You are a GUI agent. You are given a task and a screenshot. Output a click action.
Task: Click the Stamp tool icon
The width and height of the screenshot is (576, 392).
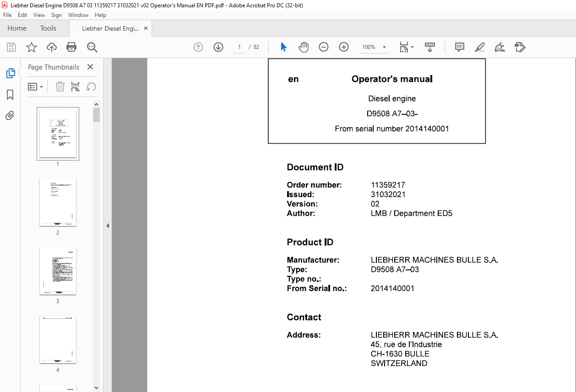[x=520, y=47]
